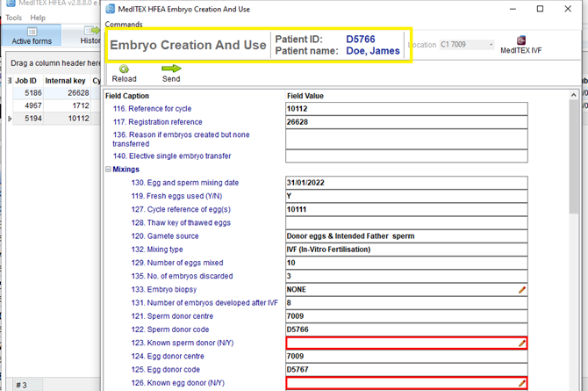Click the MedITEX HFEA window title icon
This screenshot has width=588, height=391.
[111, 9]
